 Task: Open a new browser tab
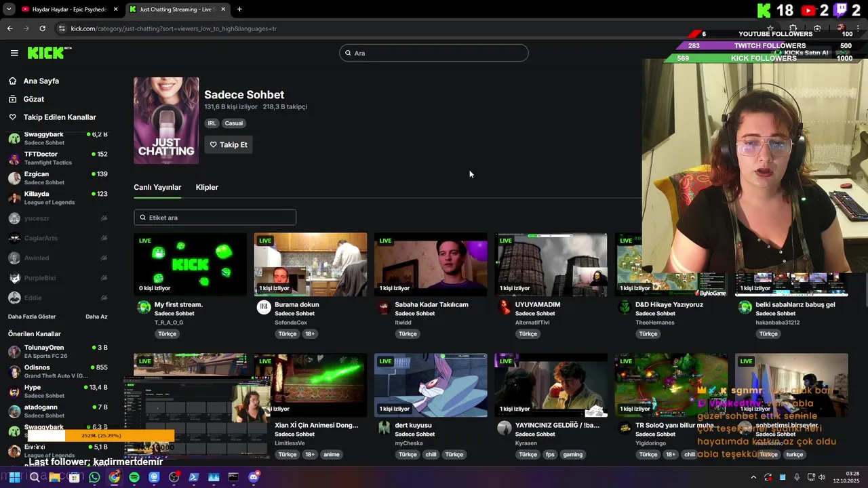pos(239,9)
